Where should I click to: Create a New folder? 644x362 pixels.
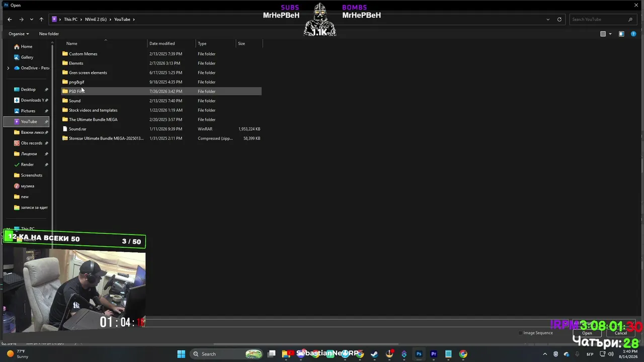pos(49,34)
